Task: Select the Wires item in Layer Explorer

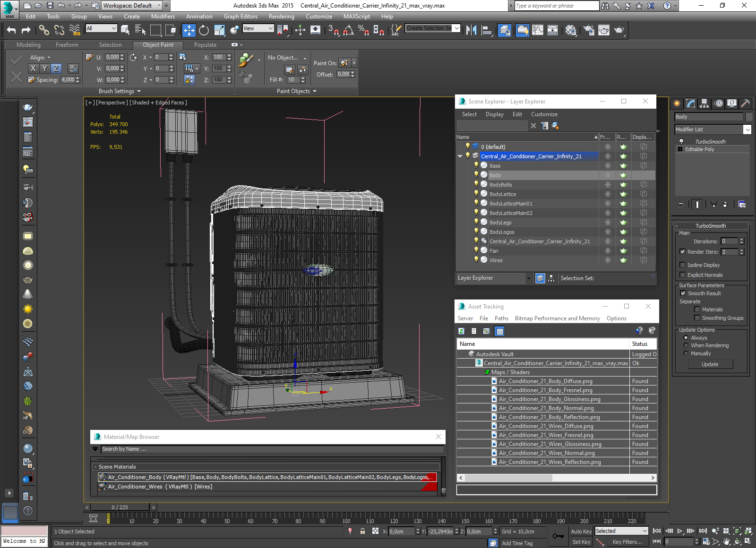Action: (496, 260)
